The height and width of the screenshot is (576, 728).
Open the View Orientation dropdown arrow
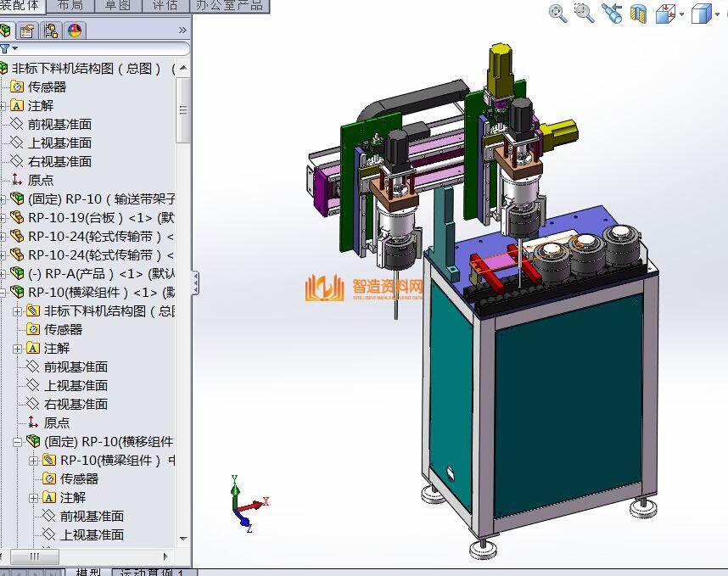click(x=681, y=14)
